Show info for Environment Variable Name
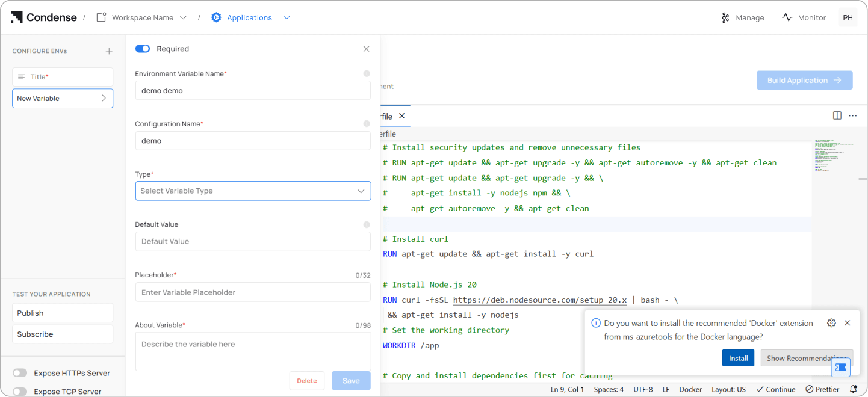868x397 pixels. [367, 73]
